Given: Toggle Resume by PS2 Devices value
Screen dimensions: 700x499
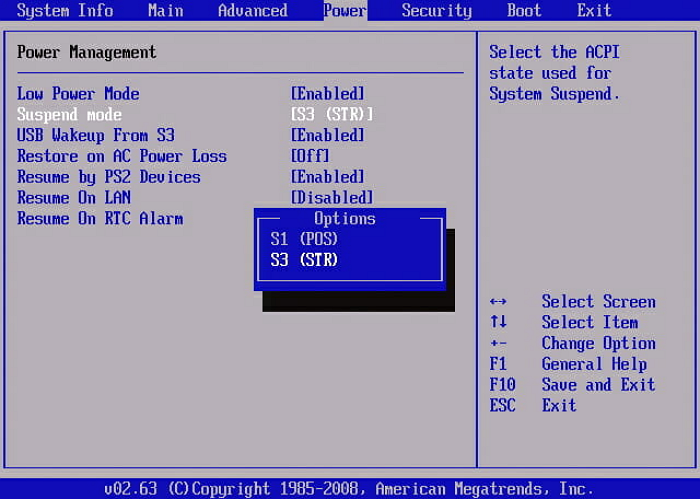Looking at the screenshot, I should (x=327, y=177).
